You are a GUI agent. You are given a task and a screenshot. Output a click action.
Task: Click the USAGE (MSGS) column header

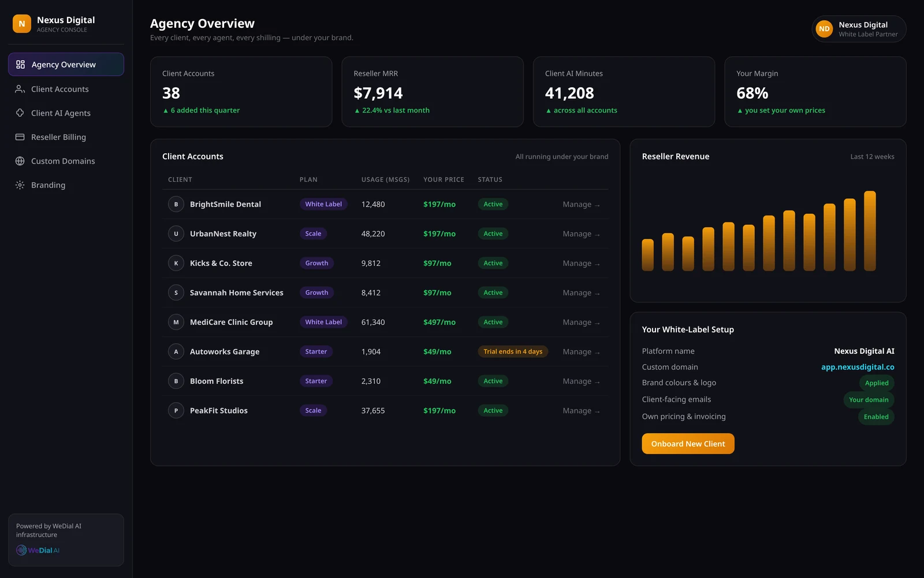click(385, 180)
